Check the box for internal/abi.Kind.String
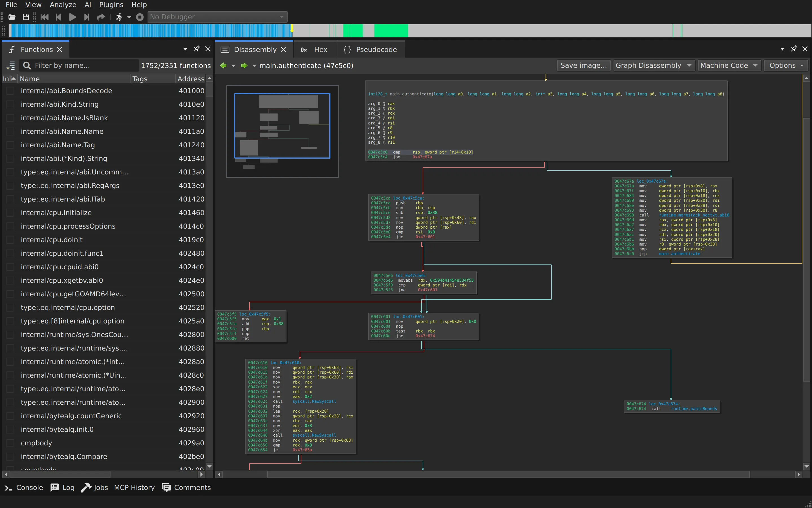 pos(10,104)
